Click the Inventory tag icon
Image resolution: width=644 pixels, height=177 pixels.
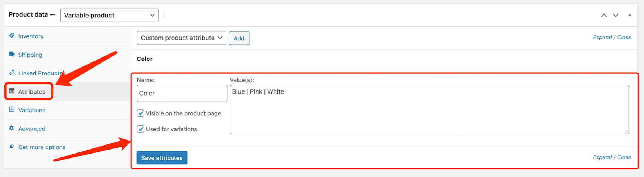[12, 35]
